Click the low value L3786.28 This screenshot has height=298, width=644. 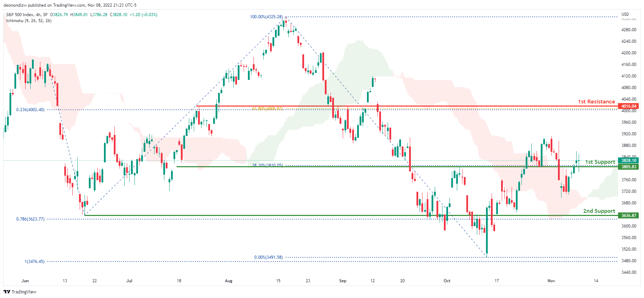point(99,15)
